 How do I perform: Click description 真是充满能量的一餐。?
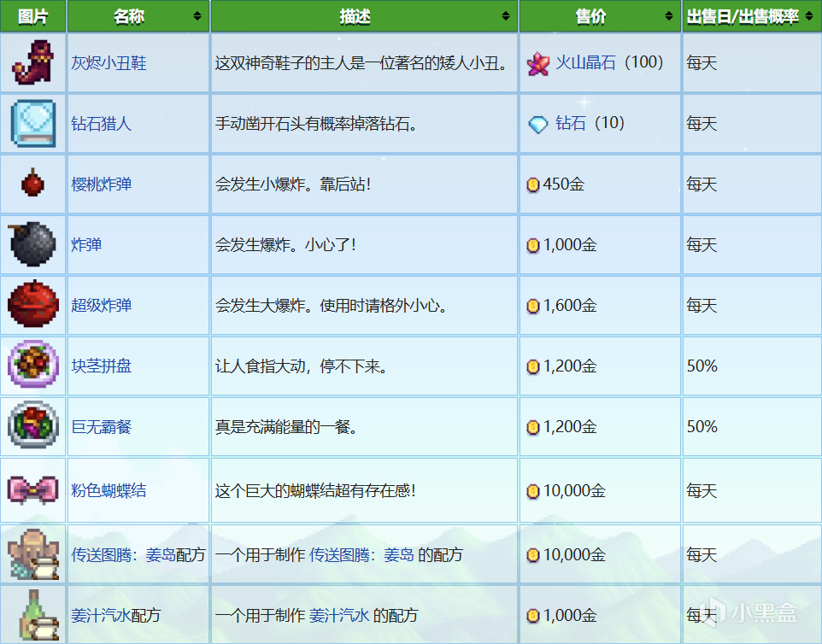pos(287,426)
